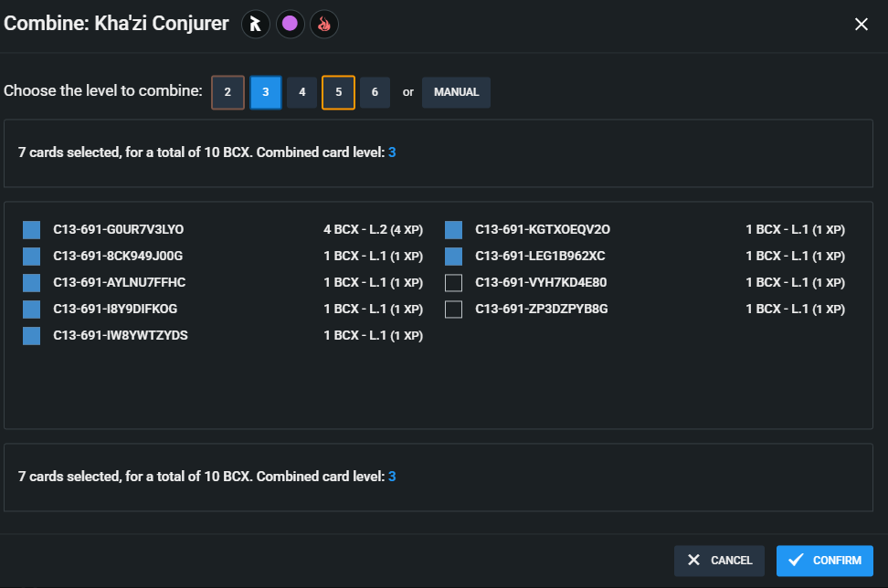Check the box for C13-691-VYH7KD4E80

(453, 283)
